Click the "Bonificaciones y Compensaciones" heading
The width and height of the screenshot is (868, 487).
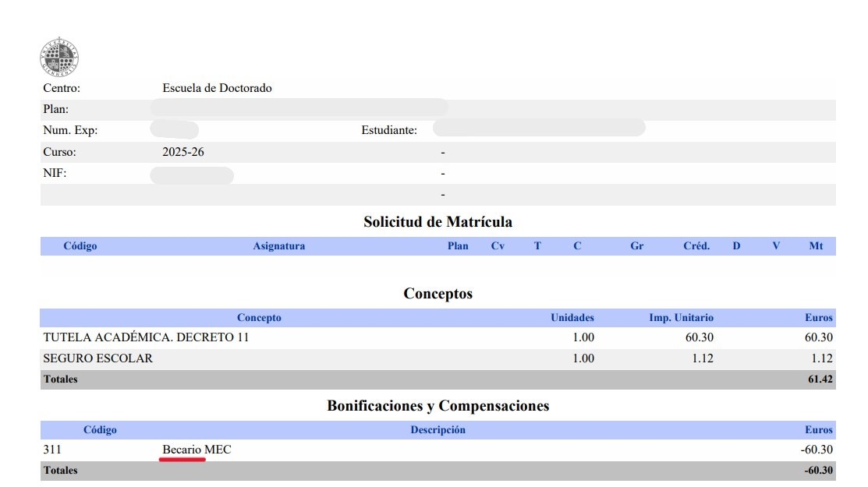[438, 406]
